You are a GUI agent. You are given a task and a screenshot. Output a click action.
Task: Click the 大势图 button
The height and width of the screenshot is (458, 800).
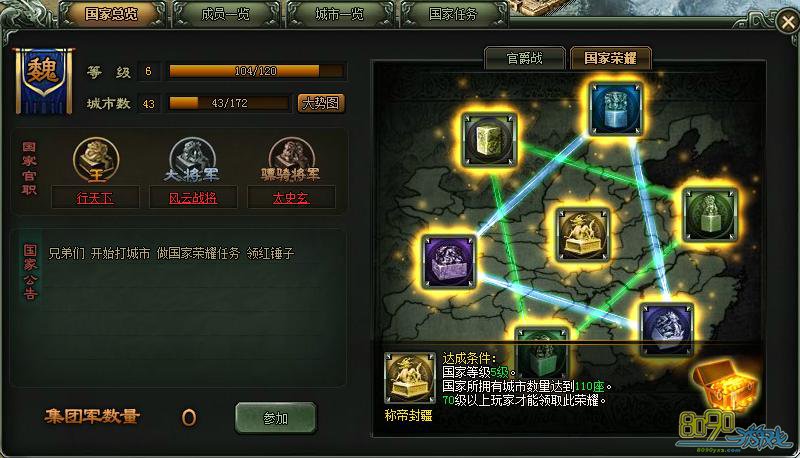pos(321,103)
